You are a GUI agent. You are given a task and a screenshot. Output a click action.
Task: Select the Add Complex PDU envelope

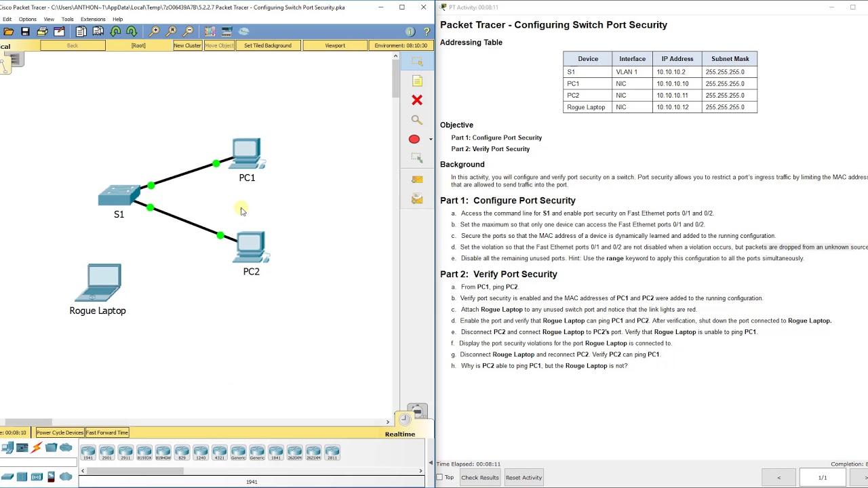(417, 199)
